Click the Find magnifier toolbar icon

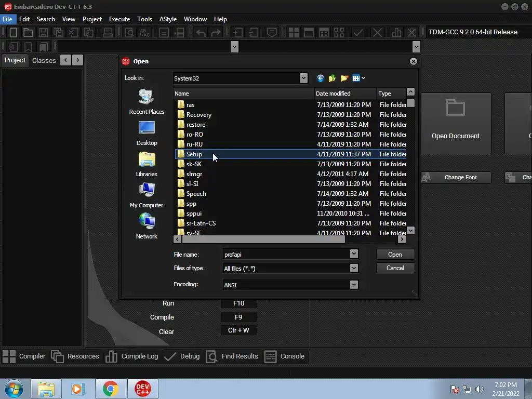click(129, 32)
